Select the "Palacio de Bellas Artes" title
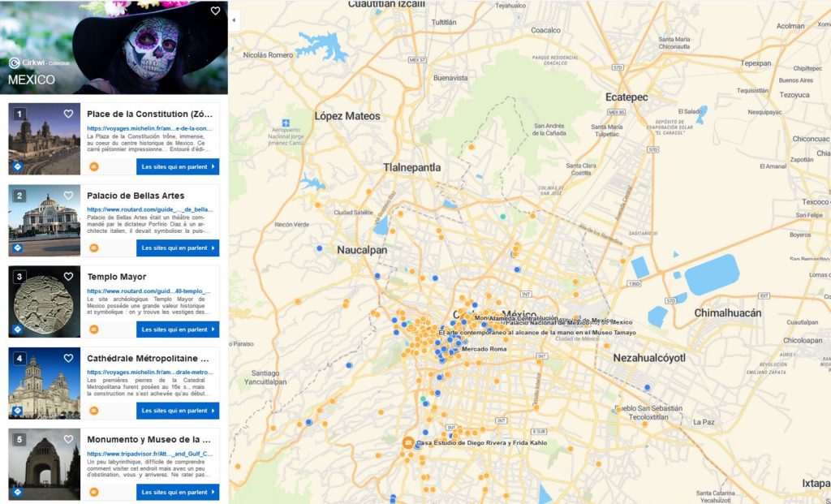The width and height of the screenshot is (831, 504). click(136, 196)
